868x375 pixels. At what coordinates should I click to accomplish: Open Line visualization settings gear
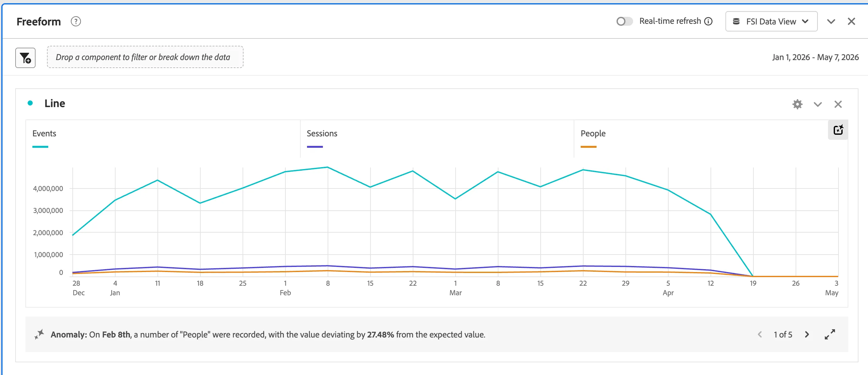(x=797, y=104)
